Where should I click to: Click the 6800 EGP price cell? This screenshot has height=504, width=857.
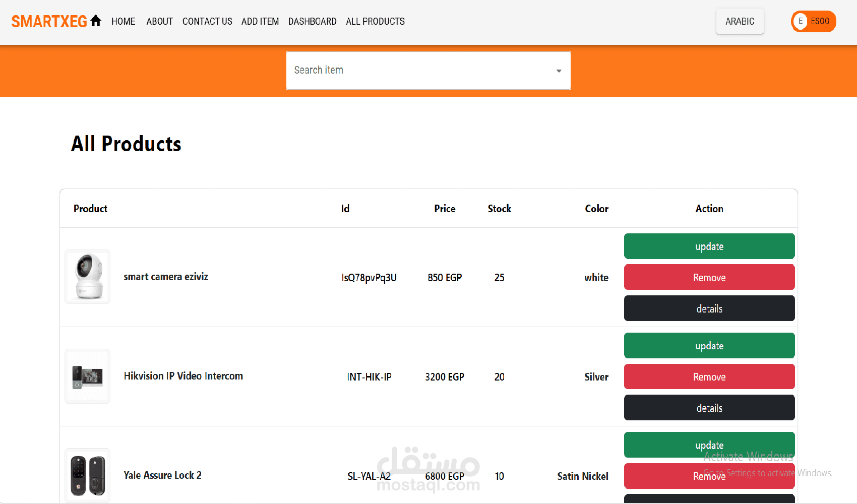tap(445, 476)
